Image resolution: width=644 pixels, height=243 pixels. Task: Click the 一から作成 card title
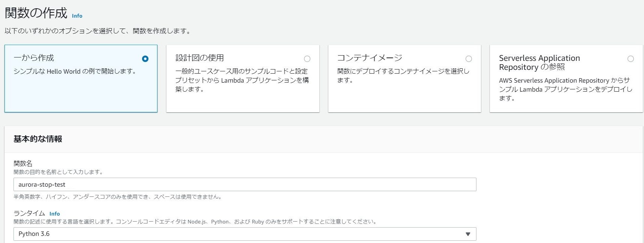(x=34, y=58)
